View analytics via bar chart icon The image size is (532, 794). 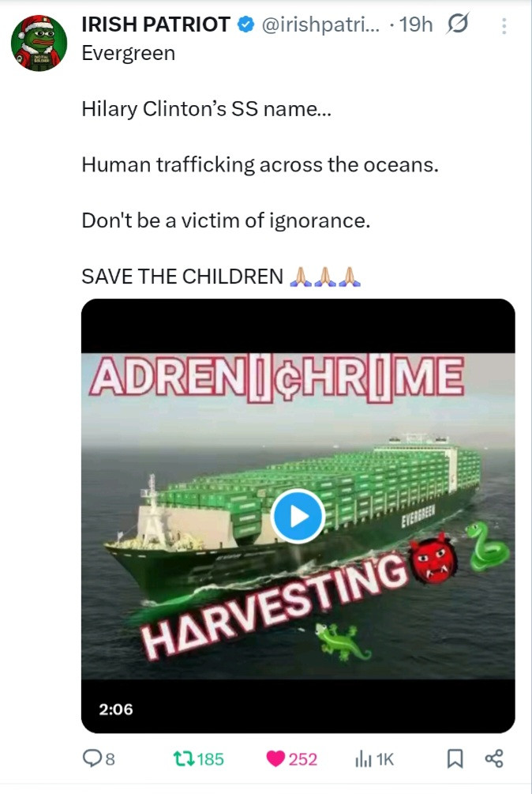click(363, 758)
